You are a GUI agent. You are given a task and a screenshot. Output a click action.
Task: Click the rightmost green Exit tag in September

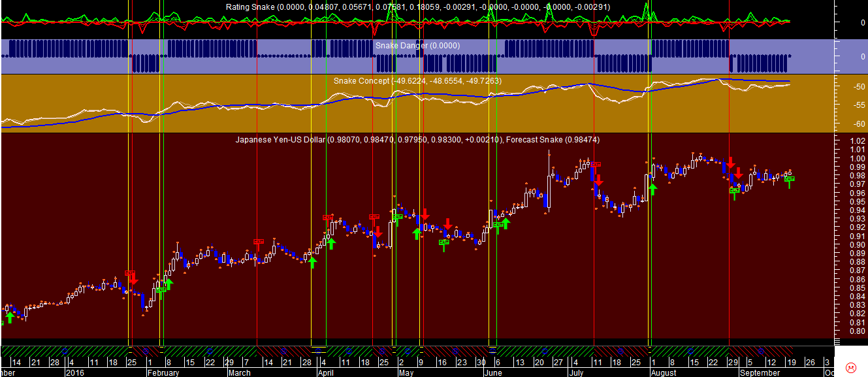tap(790, 178)
